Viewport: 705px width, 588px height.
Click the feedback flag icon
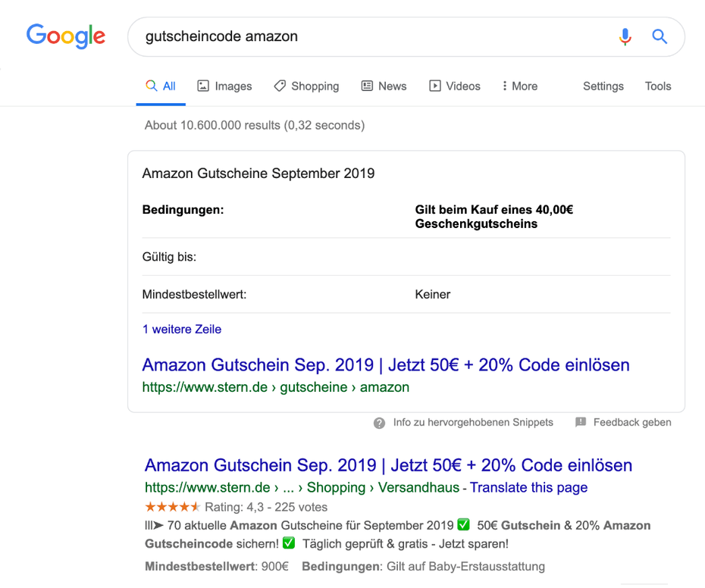click(x=581, y=422)
